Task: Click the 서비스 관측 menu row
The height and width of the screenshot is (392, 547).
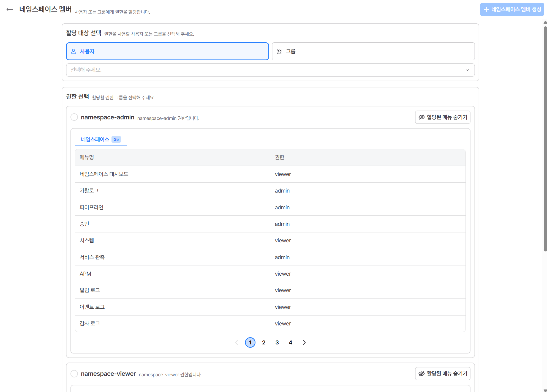Action: tap(270, 257)
